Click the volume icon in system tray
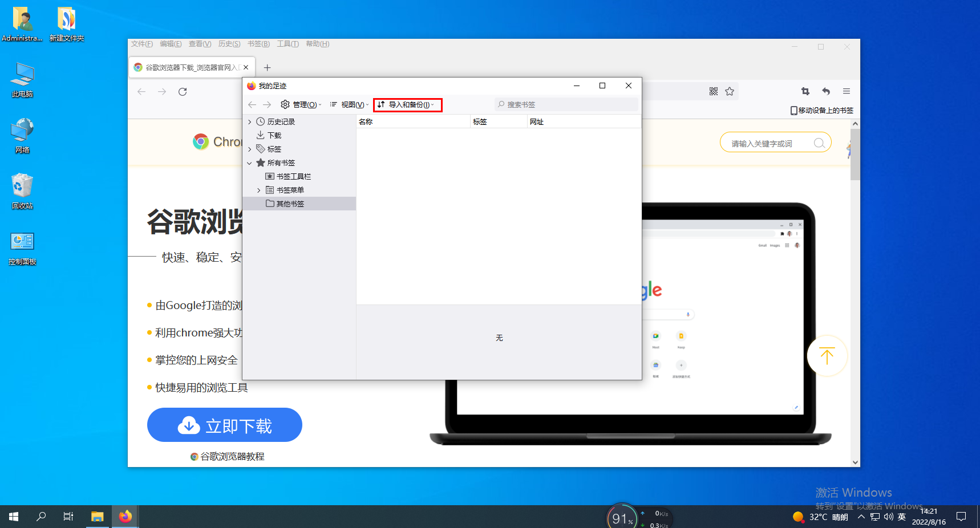This screenshot has height=528, width=980. coord(888,517)
